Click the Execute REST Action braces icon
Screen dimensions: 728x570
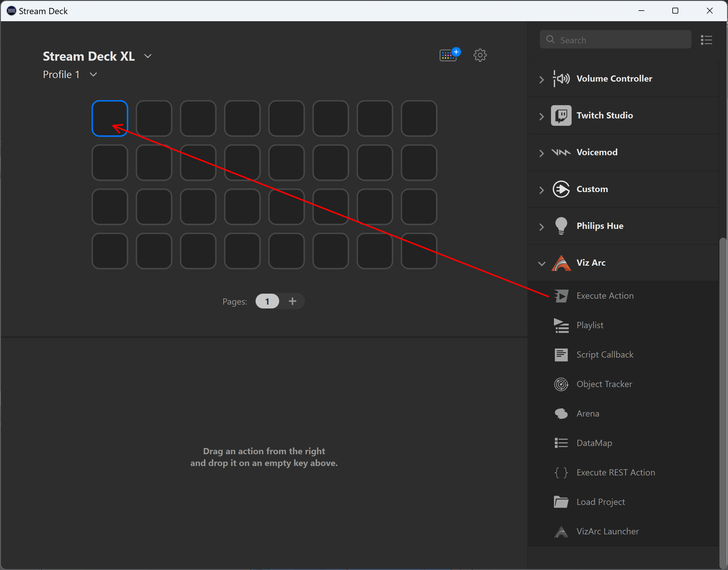tap(561, 473)
